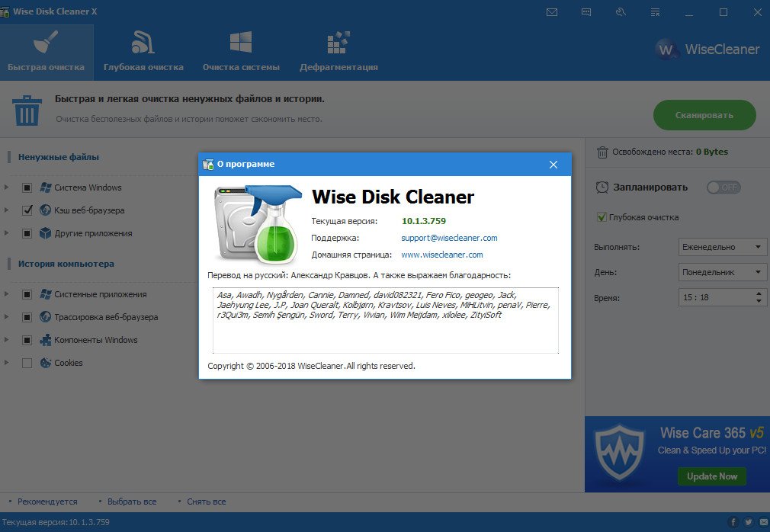
Task: Click the Другие приложения cube icon
Action: coord(46,233)
